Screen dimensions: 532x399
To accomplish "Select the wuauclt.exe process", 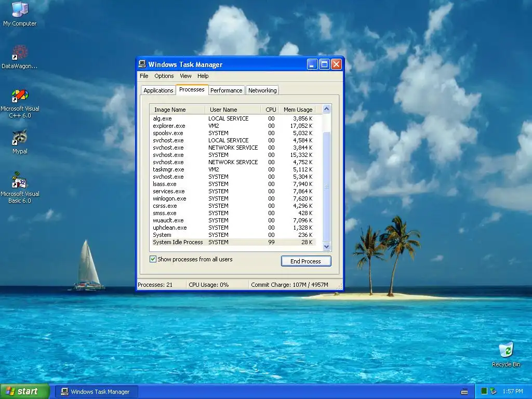I will click(233, 220).
